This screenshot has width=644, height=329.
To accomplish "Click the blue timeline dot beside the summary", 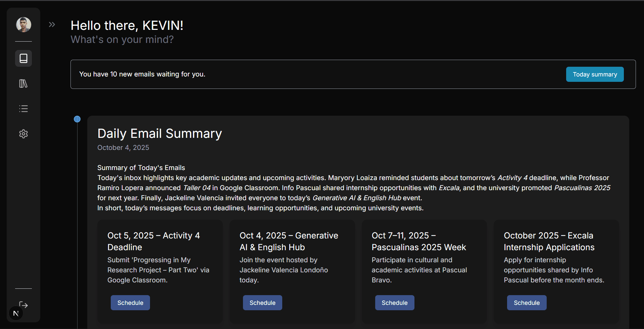I will tap(77, 119).
